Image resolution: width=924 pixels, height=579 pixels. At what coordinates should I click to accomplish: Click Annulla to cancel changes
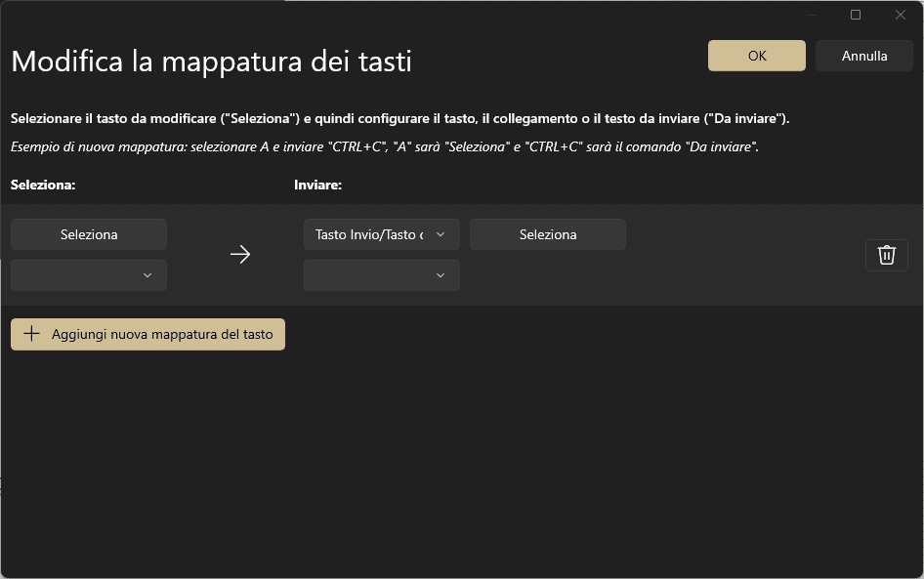(864, 56)
